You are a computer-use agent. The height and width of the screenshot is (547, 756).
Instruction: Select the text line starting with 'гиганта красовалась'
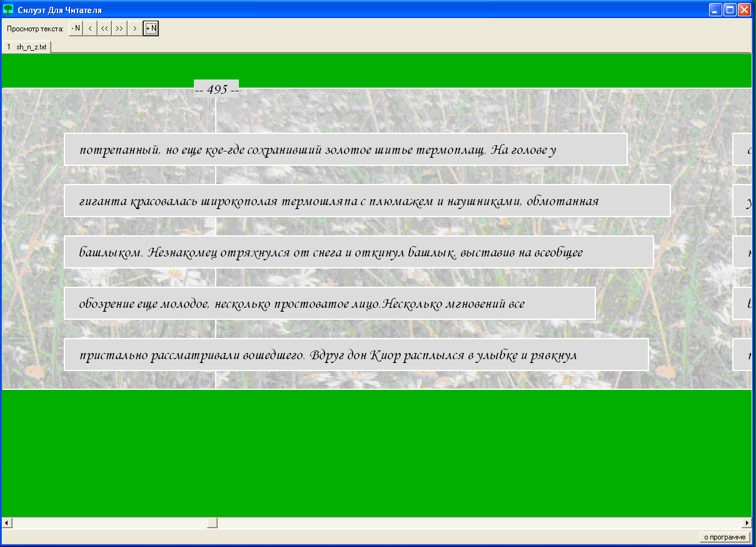(x=366, y=201)
